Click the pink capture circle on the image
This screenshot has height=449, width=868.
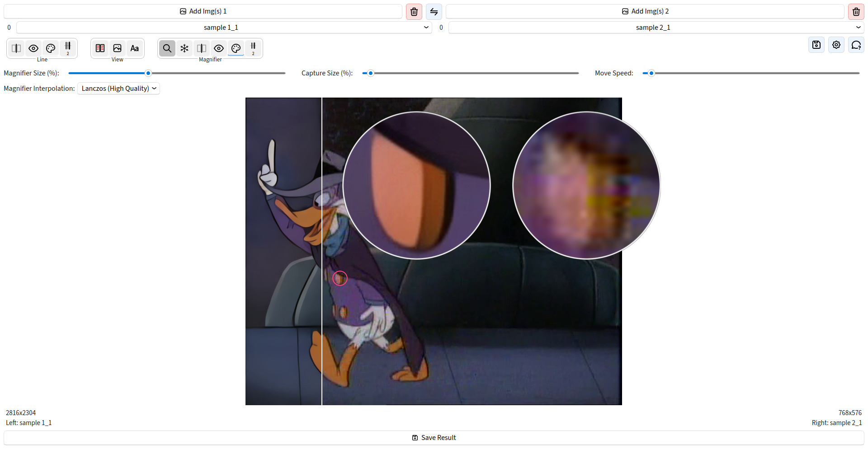[x=340, y=278]
